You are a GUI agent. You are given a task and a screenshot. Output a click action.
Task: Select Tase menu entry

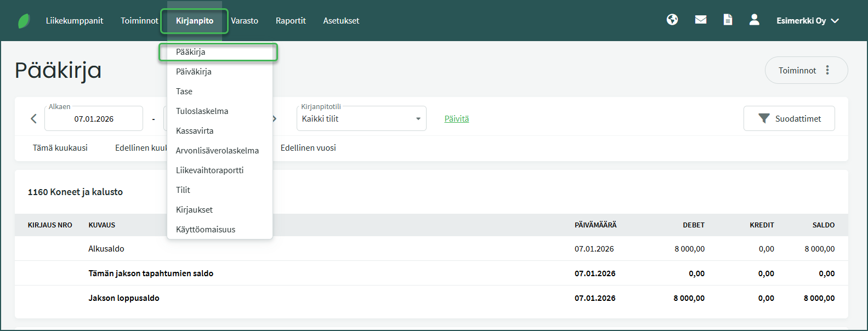point(184,92)
